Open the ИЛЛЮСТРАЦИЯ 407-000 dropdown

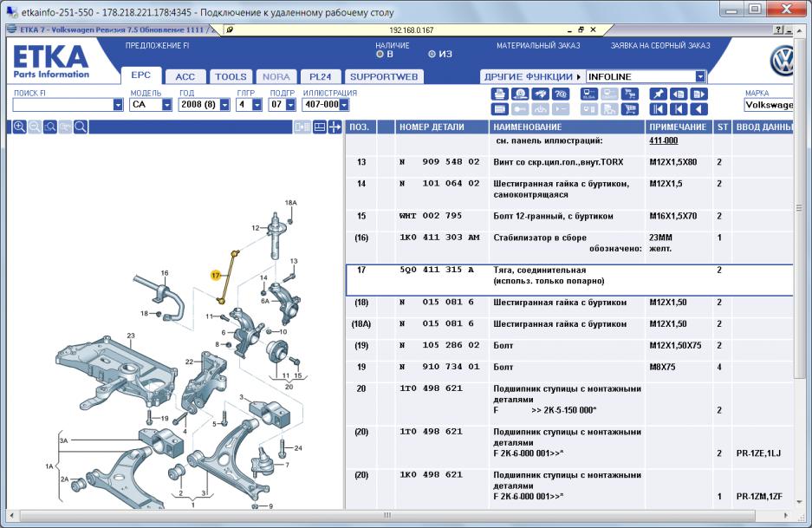pyautogui.click(x=344, y=105)
